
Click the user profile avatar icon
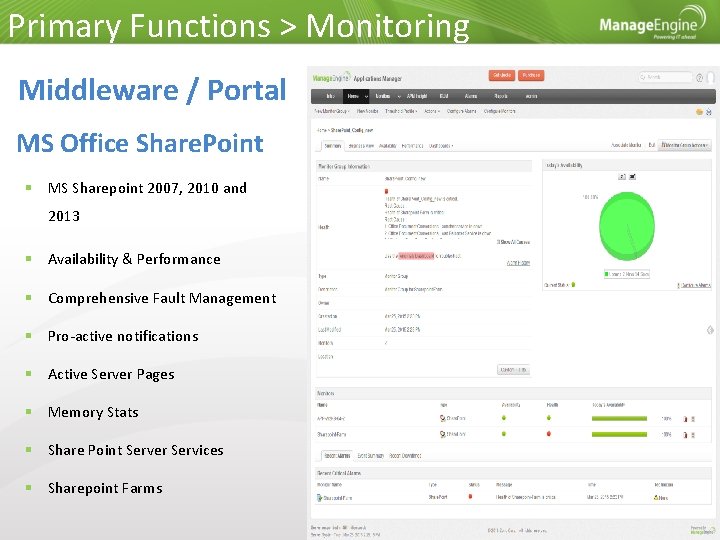(x=710, y=78)
